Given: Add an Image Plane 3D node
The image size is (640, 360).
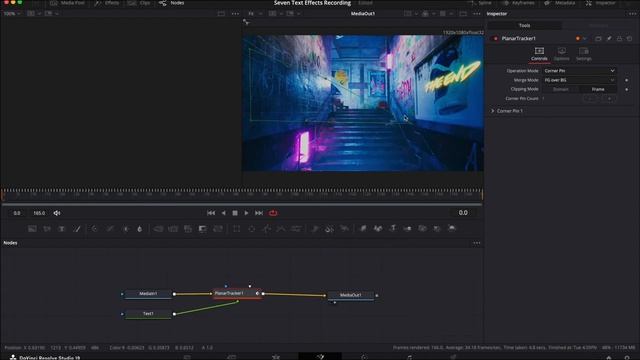Looking at the screenshot, I should click(363, 229).
